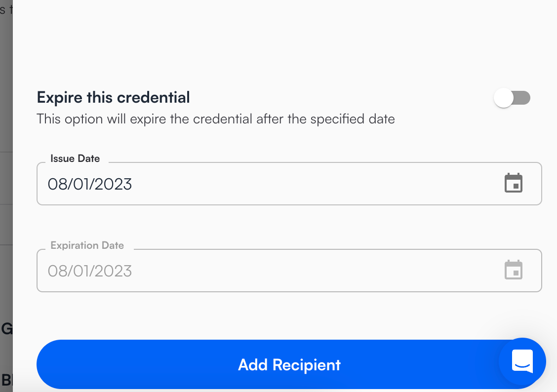Click the expiry option description text
The image size is (557, 392).
pyautogui.click(x=216, y=119)
